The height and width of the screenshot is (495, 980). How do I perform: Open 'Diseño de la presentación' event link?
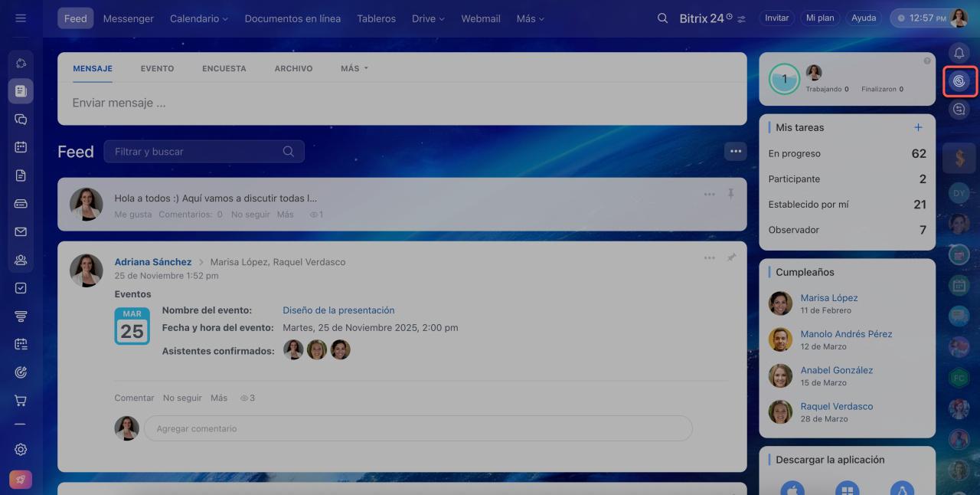(x=338, y=310)
